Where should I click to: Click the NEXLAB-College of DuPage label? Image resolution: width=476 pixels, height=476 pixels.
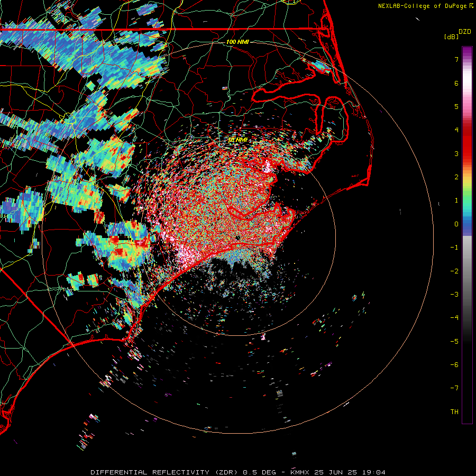(423, 6)
